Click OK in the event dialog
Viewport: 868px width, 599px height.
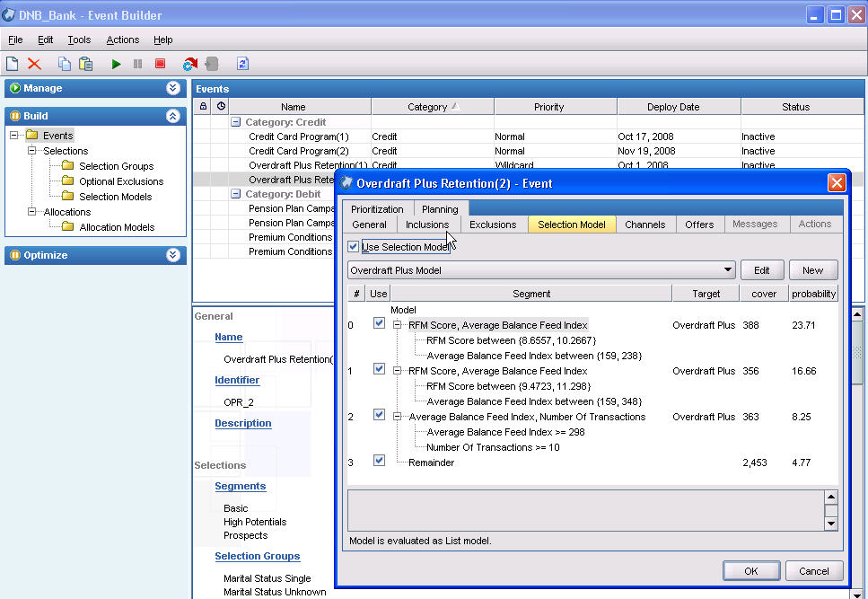click(751, 571)
